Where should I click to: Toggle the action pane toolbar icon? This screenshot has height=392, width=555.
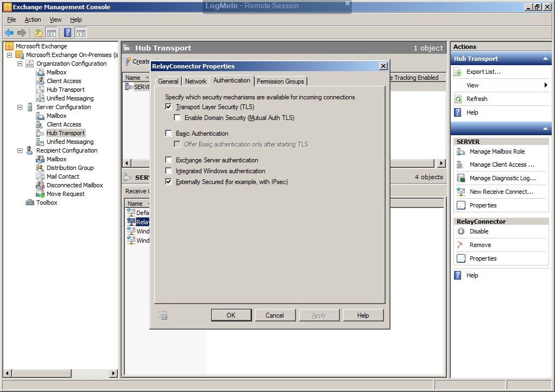[x=81, y=33]
